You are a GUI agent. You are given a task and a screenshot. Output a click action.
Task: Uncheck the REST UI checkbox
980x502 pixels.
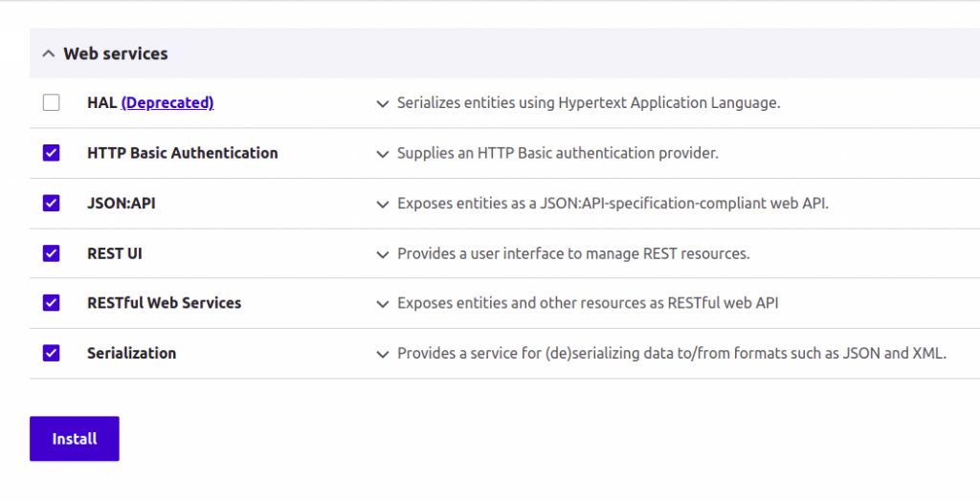[52, 252]
